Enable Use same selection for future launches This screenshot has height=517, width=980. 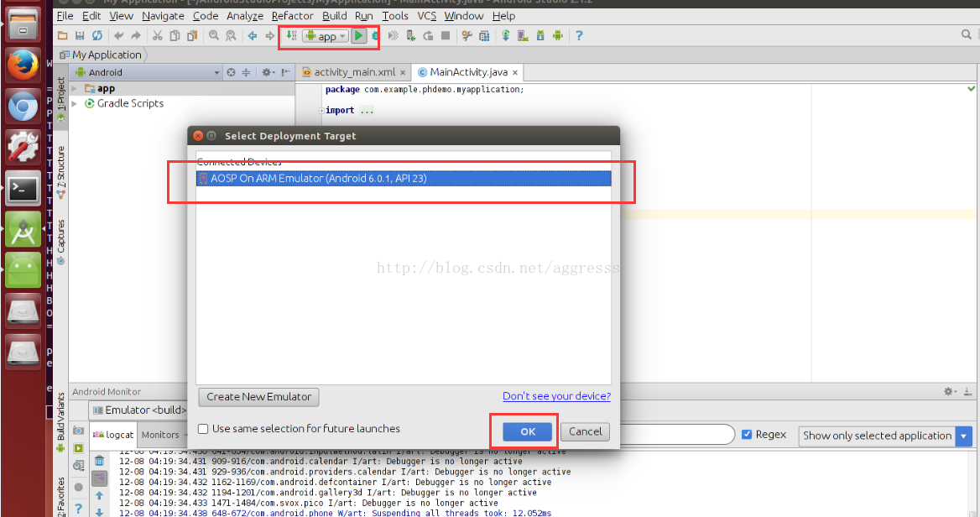203,429
